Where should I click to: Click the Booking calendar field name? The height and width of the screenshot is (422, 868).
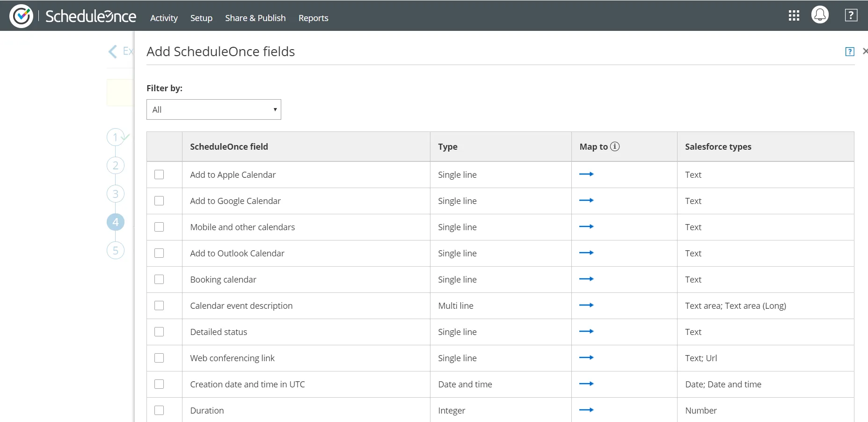point(223,279)
